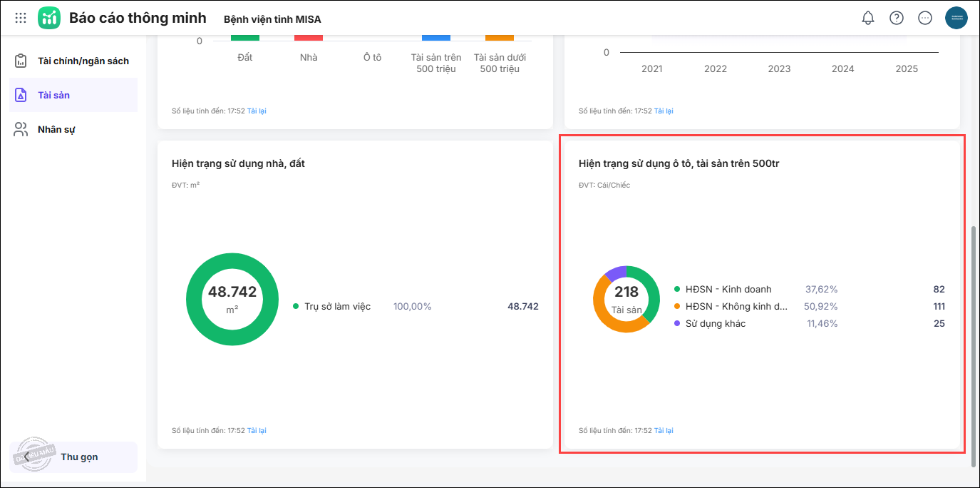This screenshot has height=488, width=980.
Task: Open the user profile avatar
Action: coord(956,18)
